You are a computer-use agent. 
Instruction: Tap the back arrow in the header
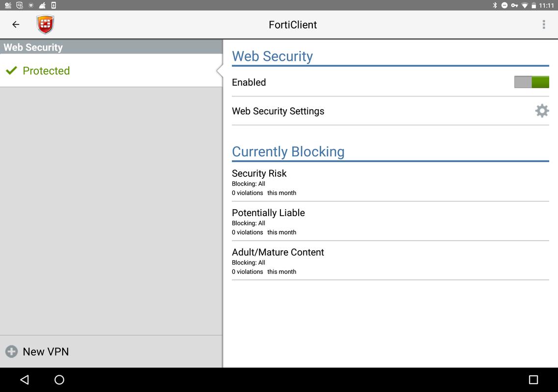[16, 24]
